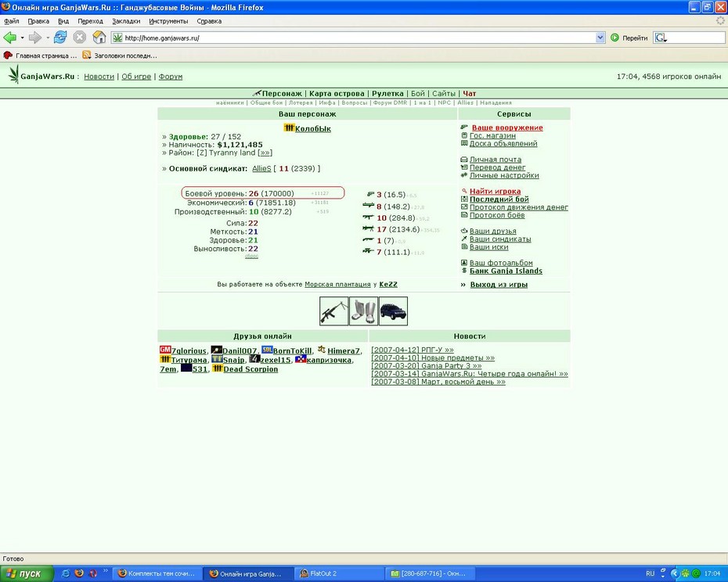Click the armor boots item thumbnail
Image resolution: width=728 pixels, height=582 pixels.
363,311
